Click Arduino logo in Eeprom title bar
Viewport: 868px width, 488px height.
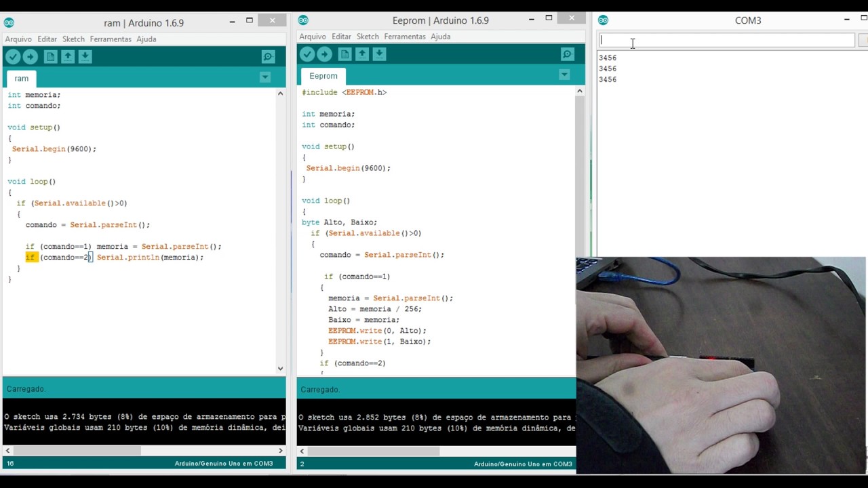coord(303,20)
